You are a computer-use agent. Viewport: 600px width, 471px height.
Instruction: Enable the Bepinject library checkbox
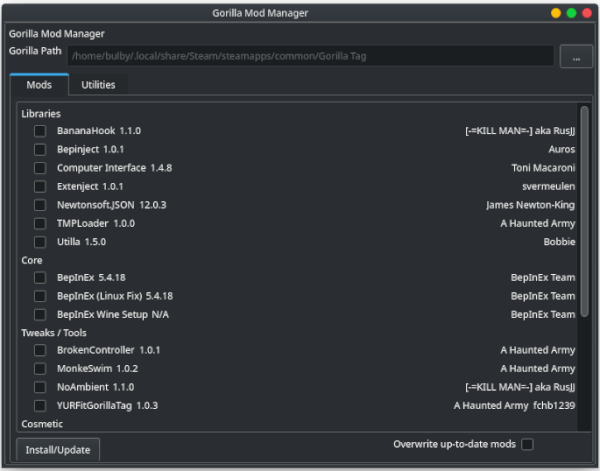coord(40,149)
